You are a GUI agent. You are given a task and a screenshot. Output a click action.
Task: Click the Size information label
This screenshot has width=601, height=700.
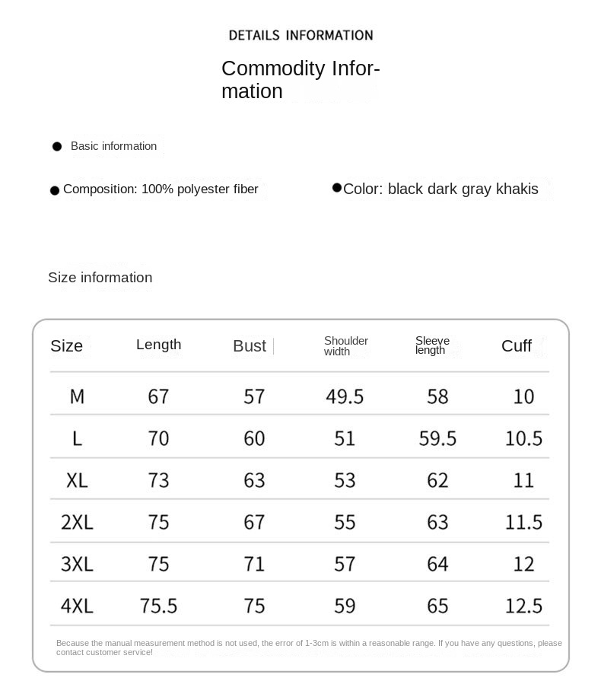click(100, 278)
